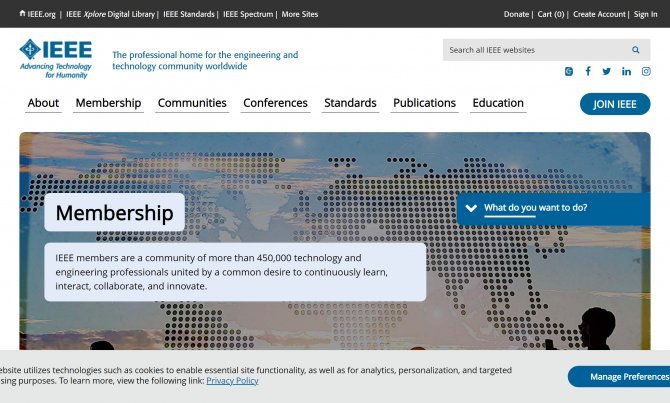The image size is (670, 403).
Task: Follow the Privacy Policy link
Action: (232, 381)
